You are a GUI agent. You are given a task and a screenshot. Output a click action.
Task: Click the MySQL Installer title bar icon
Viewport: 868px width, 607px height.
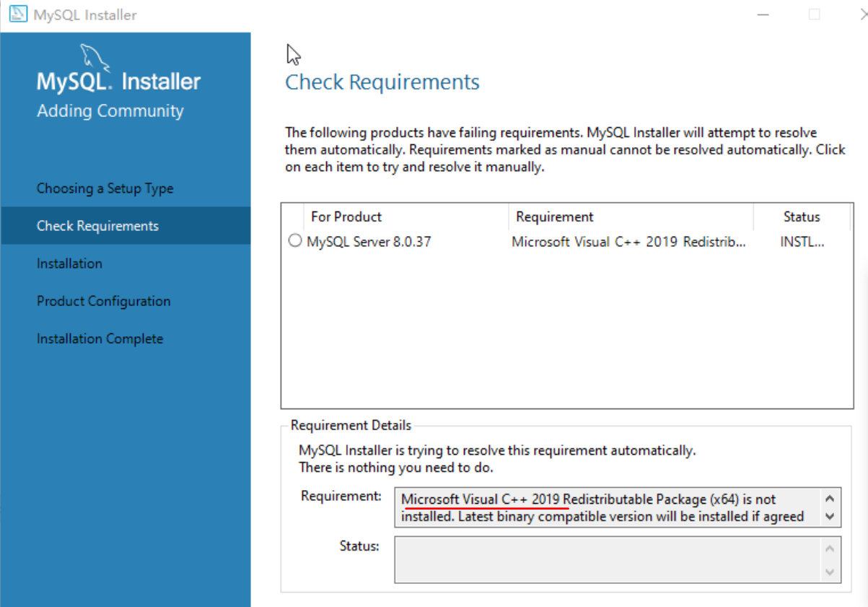click(x=17, y=14)
